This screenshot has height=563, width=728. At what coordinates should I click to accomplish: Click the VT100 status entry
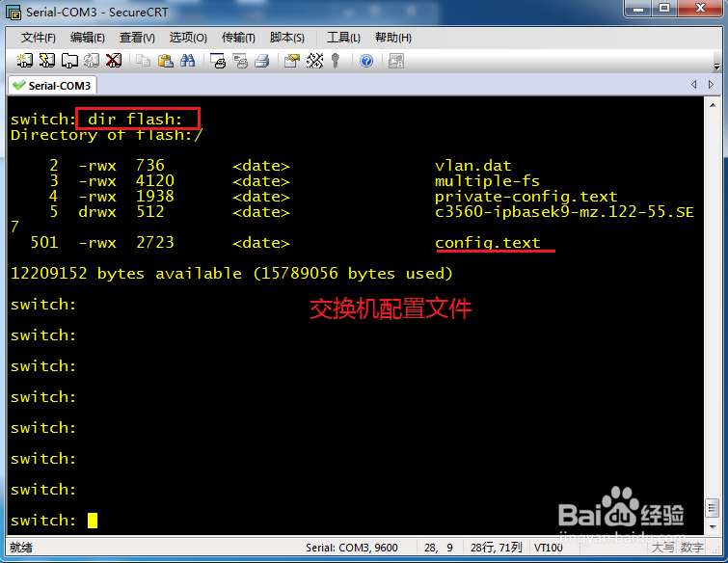coord(549,548)
